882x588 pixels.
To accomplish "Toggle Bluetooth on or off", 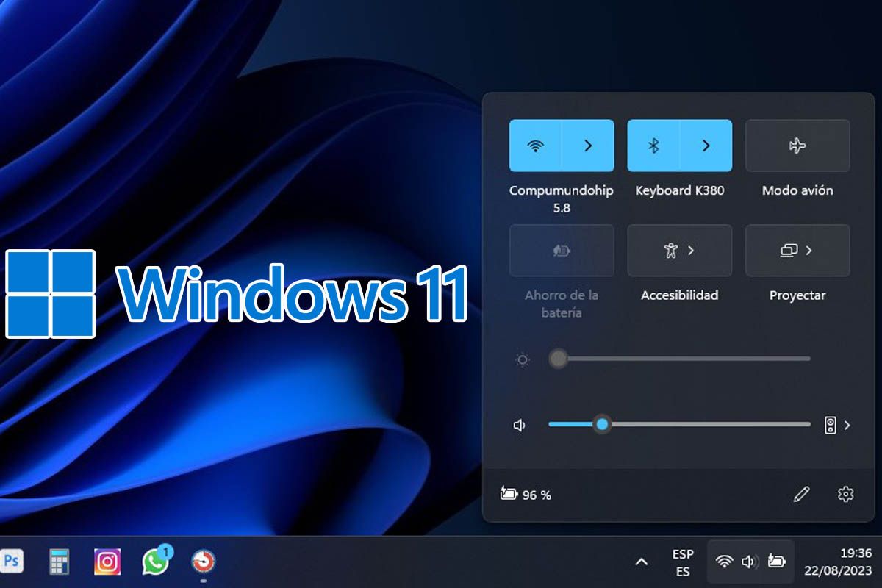I will coord(653,146).
